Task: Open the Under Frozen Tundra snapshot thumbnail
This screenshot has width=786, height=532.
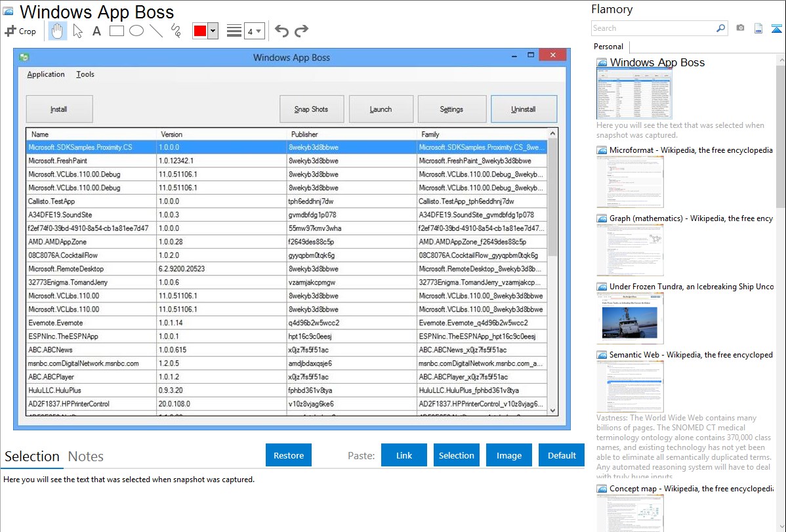Action: pyautogui.click(x=630, y=318)
